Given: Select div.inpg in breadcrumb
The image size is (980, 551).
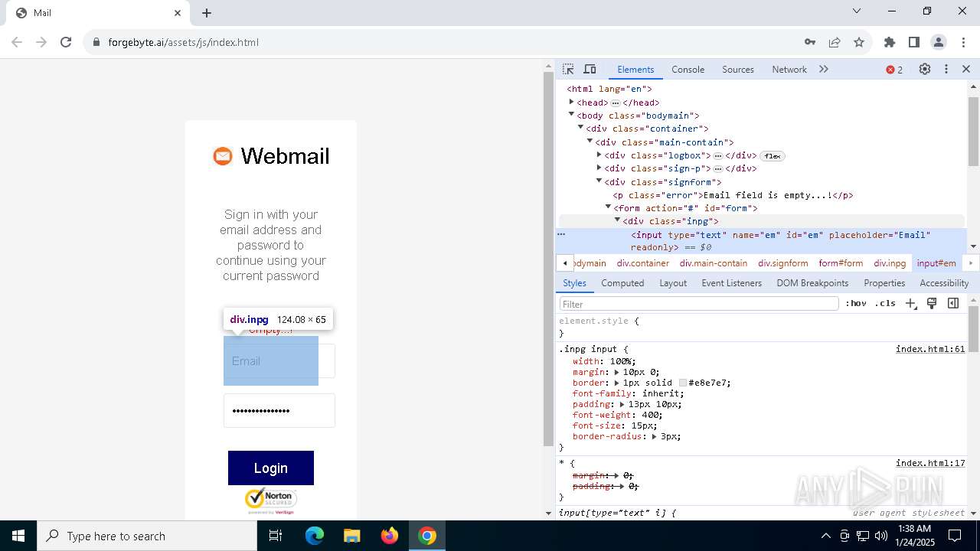Looking at the screenshot, I should coord(890,263).
